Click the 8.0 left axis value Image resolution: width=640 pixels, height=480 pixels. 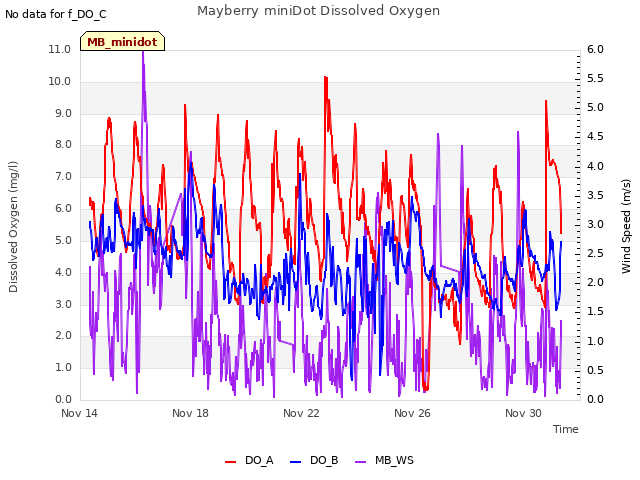pyautogui.click(x=64, y=144)
